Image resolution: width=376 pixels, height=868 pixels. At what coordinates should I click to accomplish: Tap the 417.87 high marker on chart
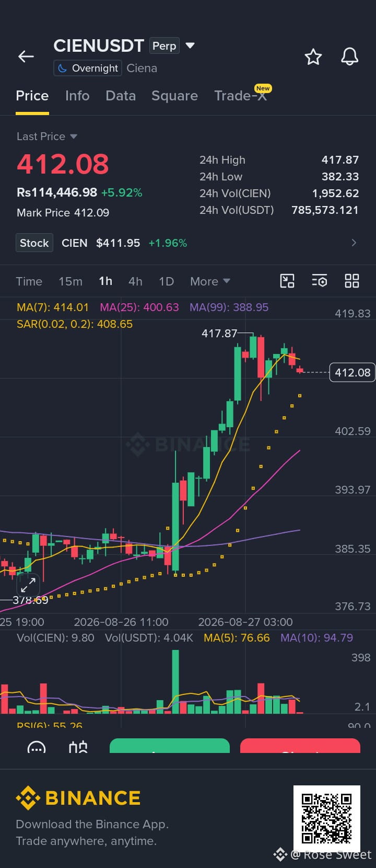[219, 333]
